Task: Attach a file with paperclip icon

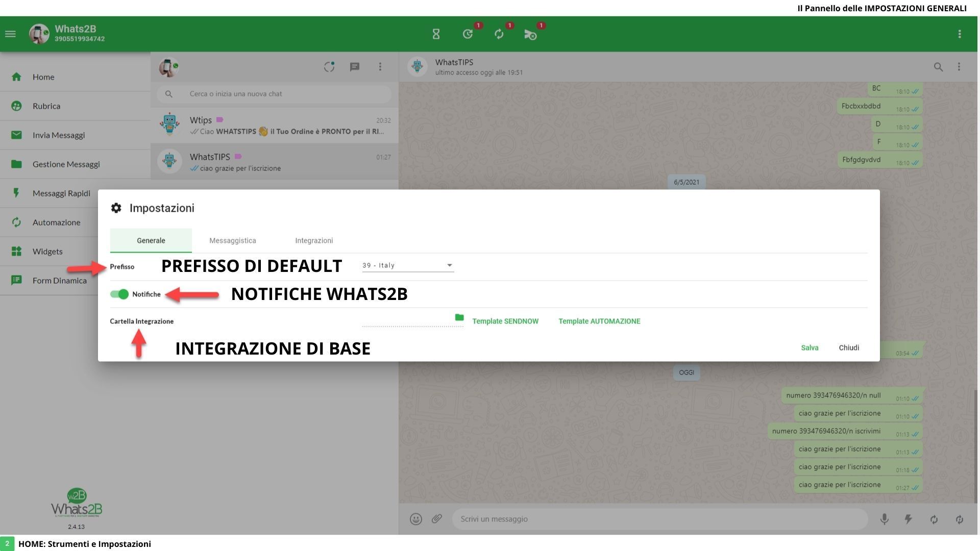Action: click(x=437, y=519)
